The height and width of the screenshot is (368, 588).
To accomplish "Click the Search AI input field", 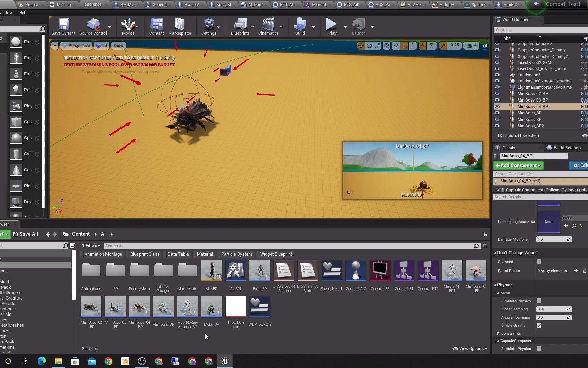I will click(289, 246).
